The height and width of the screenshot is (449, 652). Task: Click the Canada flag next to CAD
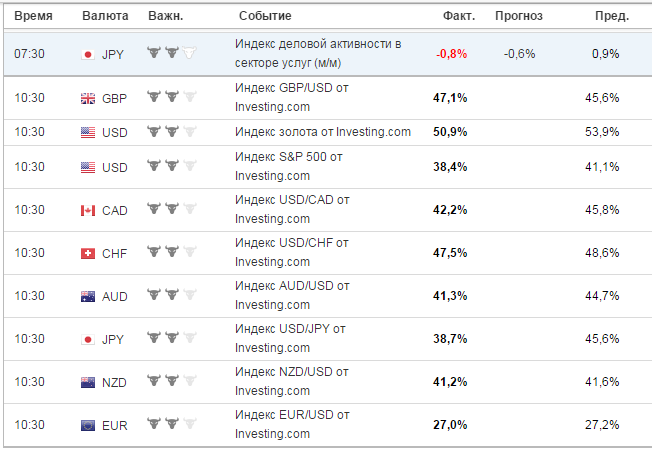pos(88,210)
